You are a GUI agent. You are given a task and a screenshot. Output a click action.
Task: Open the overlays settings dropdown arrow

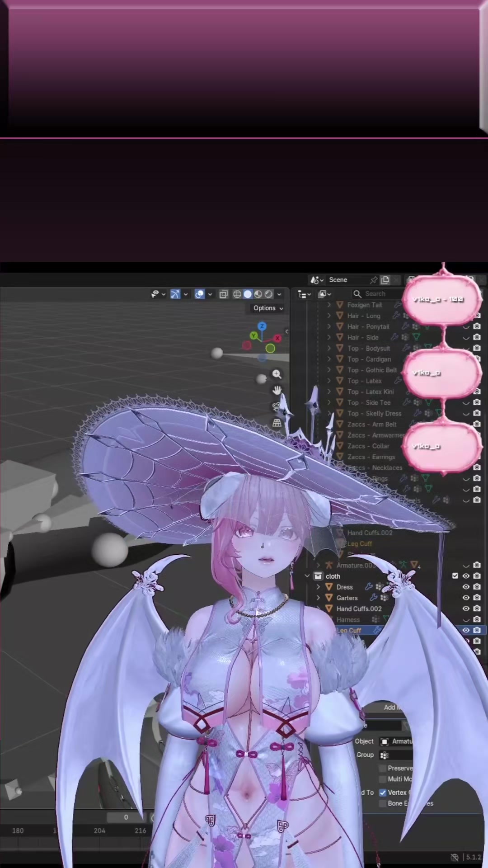(x=210, y=294)
